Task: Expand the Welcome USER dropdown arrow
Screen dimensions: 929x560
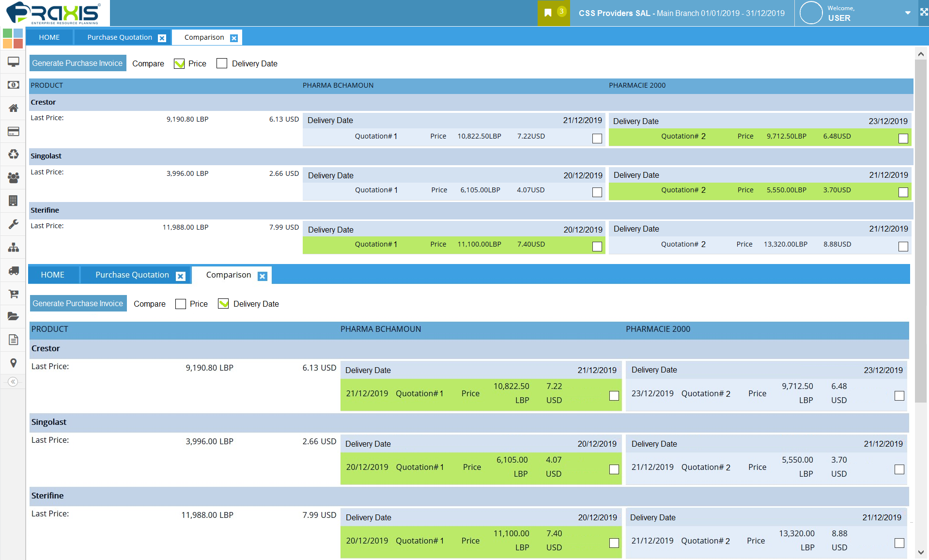Action: coord(907,13)
